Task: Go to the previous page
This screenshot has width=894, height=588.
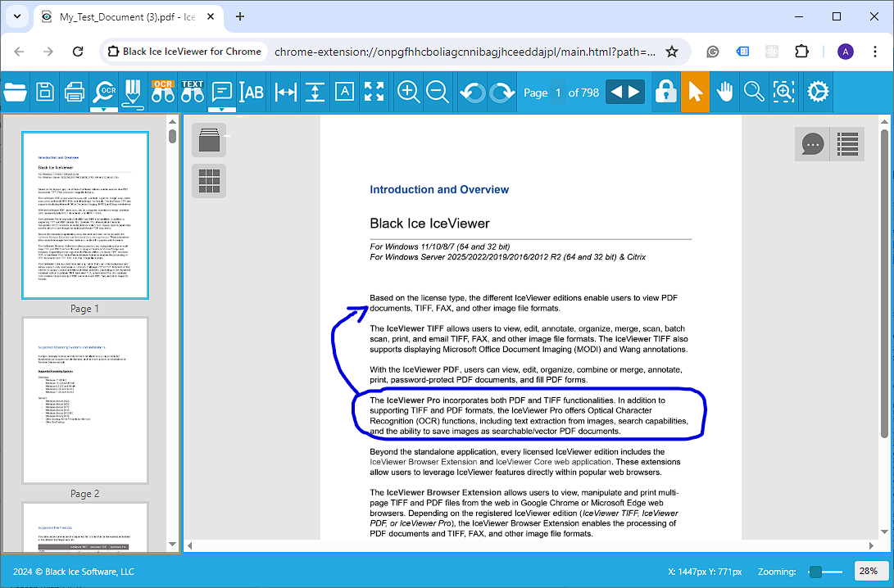Action: pos(616,92)
